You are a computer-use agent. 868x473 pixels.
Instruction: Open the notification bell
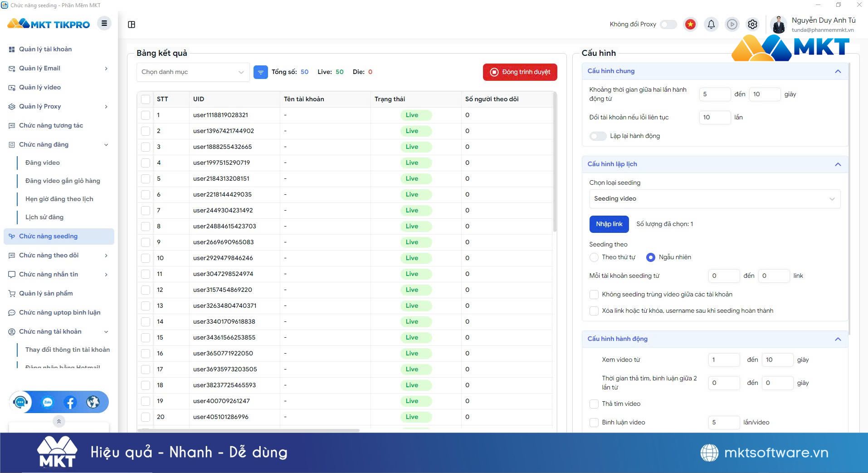(x=711, y=25)
